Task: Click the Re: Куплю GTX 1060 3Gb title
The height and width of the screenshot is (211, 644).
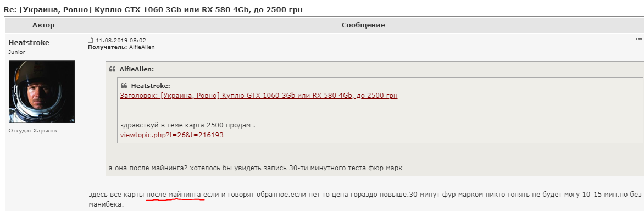Action: pos(153,10)
